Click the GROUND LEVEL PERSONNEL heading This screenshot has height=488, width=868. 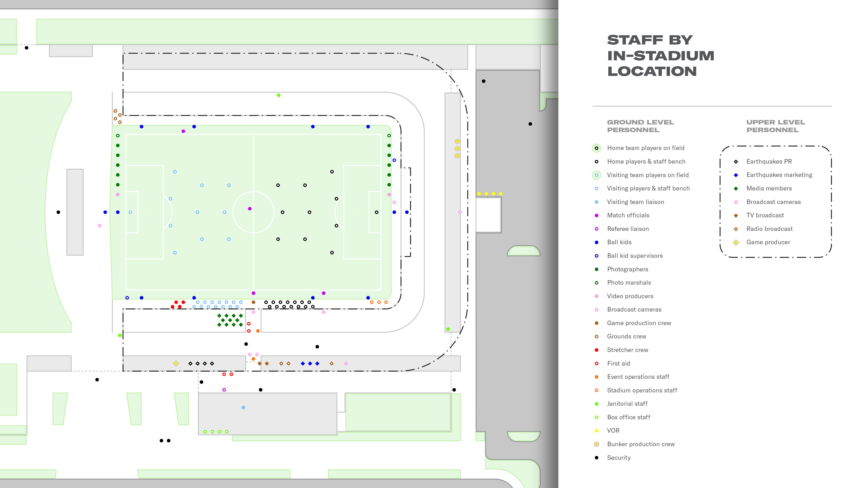click(x=640, y=126)
